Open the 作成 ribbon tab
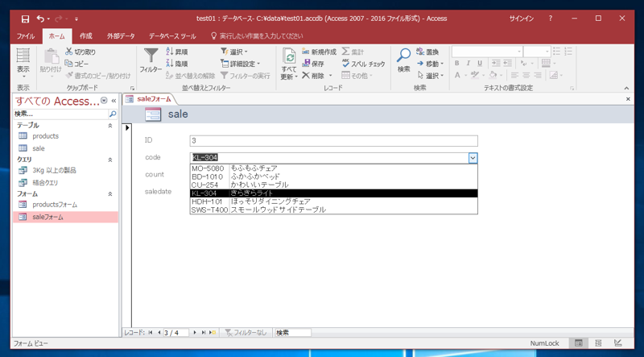The image size is (644, 357). pyautogui.click(x=86, y=36)
